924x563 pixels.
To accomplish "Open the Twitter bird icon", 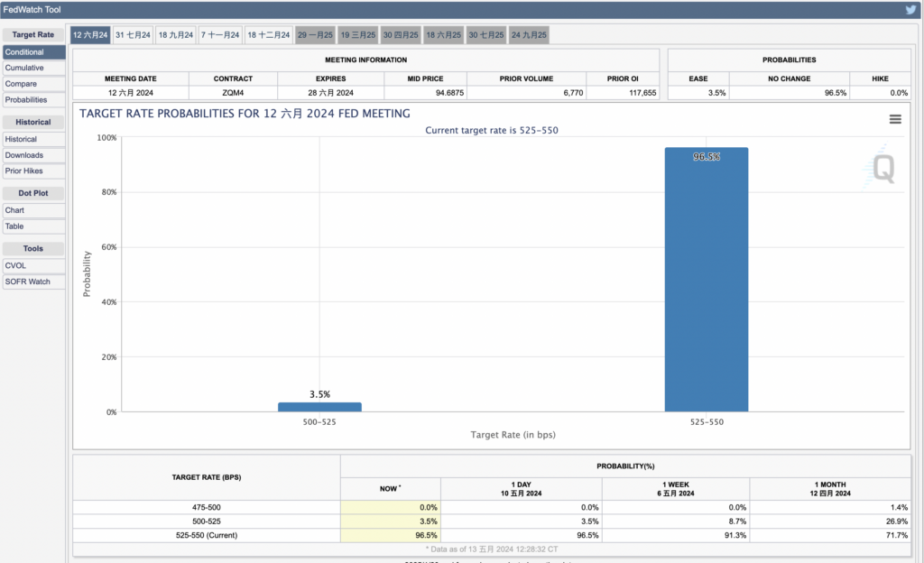I will pyautogui.click(x=910, y=9).
